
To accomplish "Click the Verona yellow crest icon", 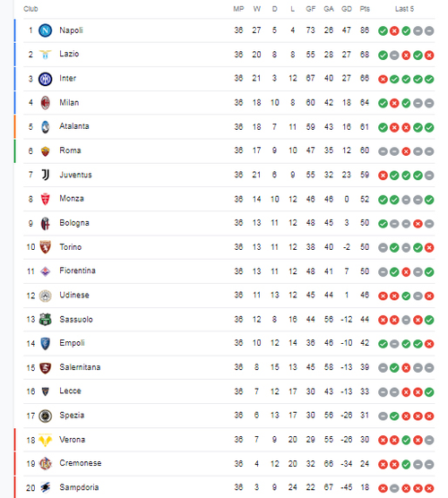I will [x=45, y=440].
